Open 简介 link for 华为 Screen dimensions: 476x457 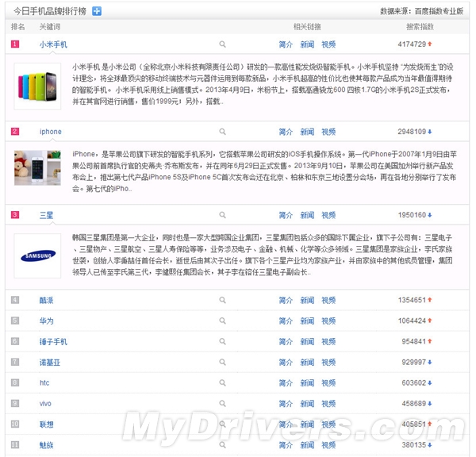(x=286, y=321)
